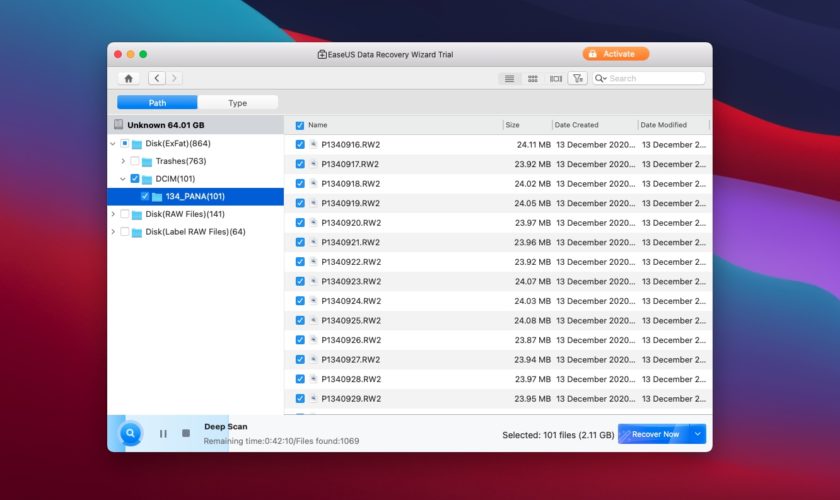Uncheck the P1340916.RW2 file checkbox

[x=300, y=145]
